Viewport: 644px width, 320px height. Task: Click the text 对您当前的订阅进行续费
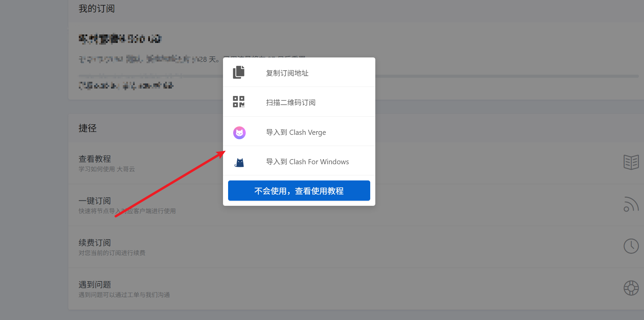tap(112, 253)
